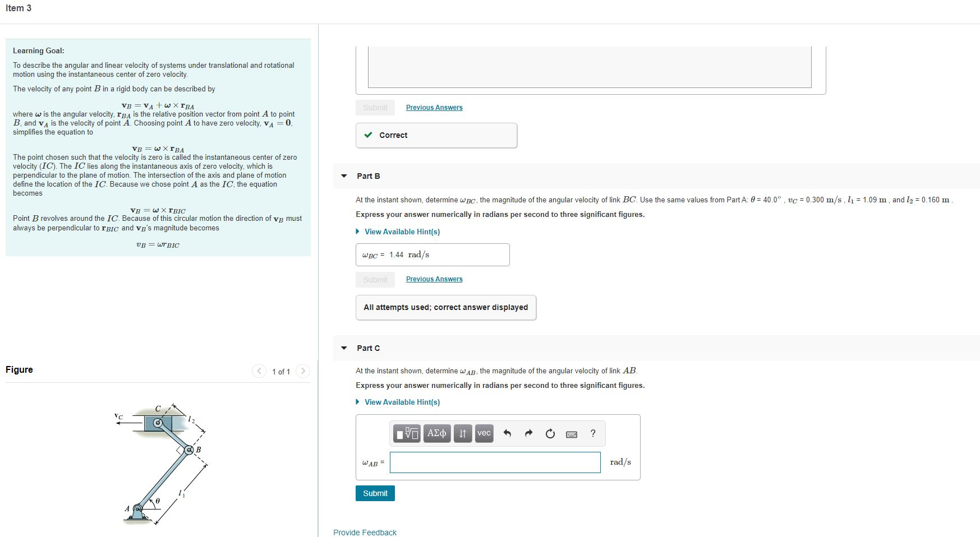The height and width of the screenshot is (537, 980).
Task: Open View Available Hint(s) for Part B
Action: coord(402,232)
